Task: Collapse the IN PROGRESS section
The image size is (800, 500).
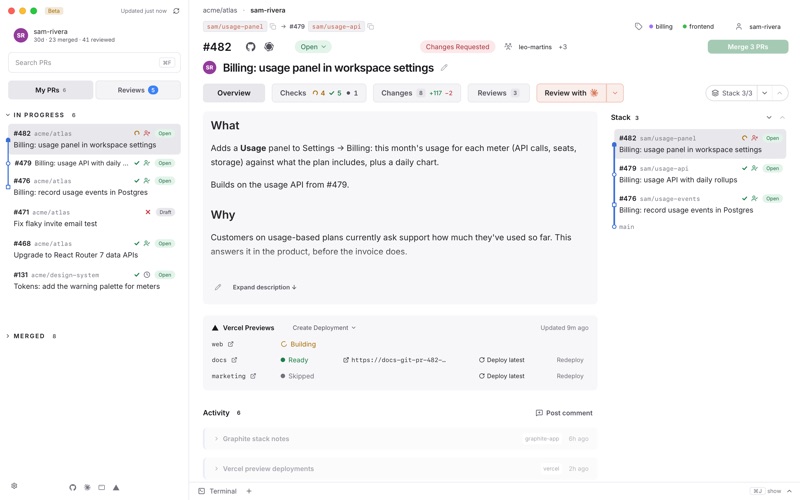Action: click(x=8, y=115)
